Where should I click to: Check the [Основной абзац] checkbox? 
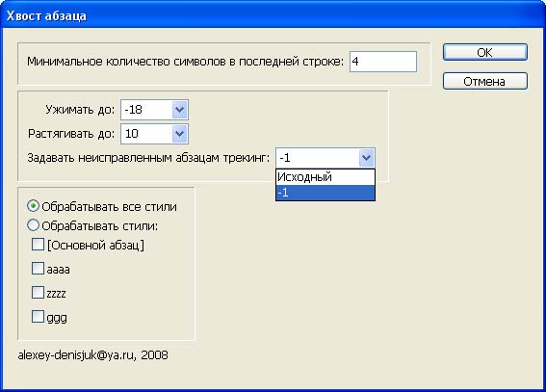38,245
